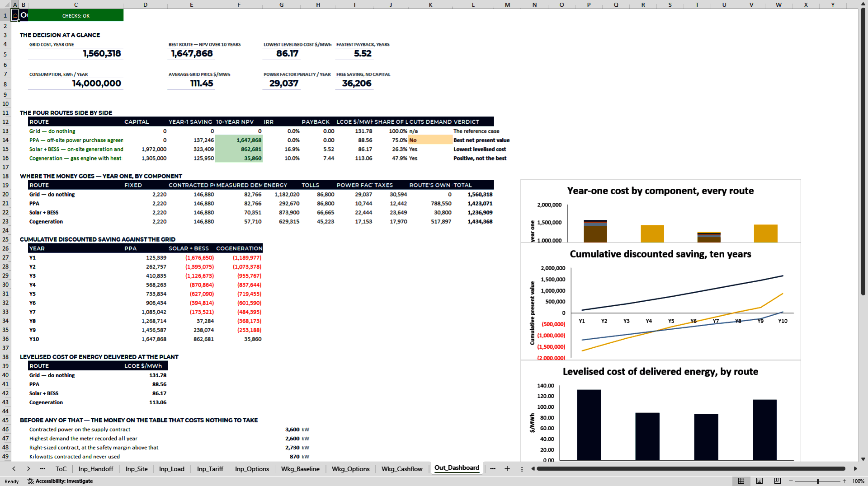868x486 pixels.
Task: Select all cells via corner button
Action: point(5,5)
